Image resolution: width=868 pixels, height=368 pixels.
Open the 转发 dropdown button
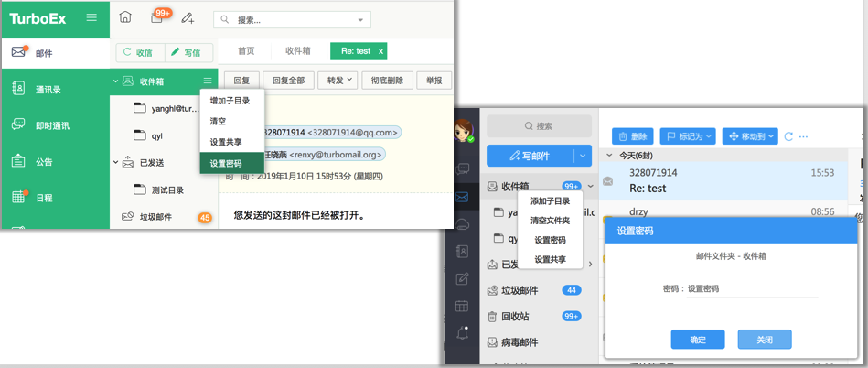tap(336, 81)
